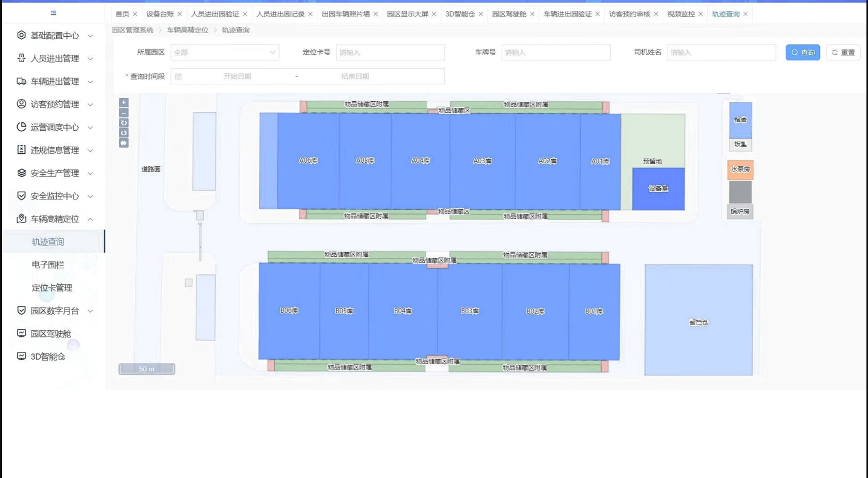Open the 所属园区 dropdown
The image size is (868, 478).
[x=225, y=52]
